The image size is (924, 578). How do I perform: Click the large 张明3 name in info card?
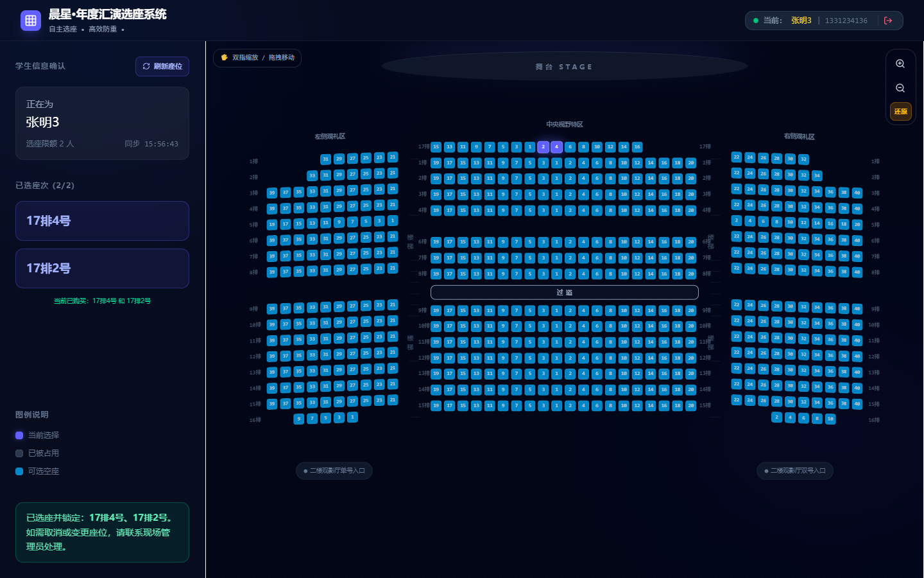click(43, 122)
